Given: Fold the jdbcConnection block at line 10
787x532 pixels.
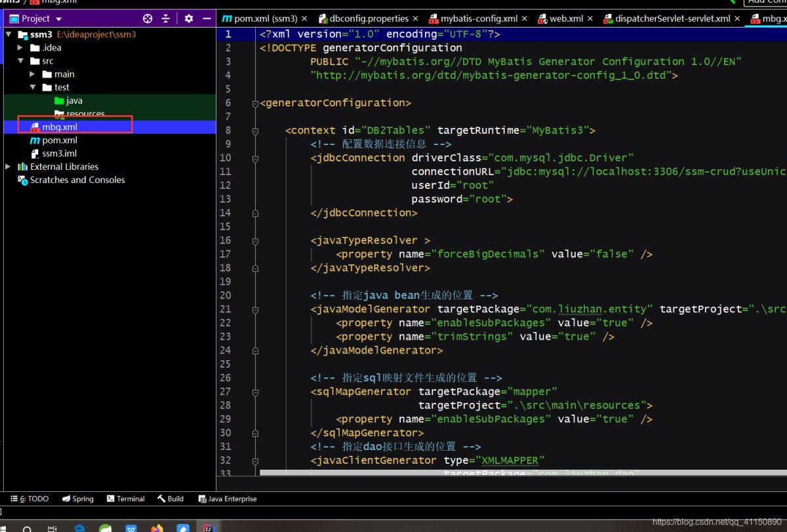Looking at the screenshot, I should click(x=255, y=158).
